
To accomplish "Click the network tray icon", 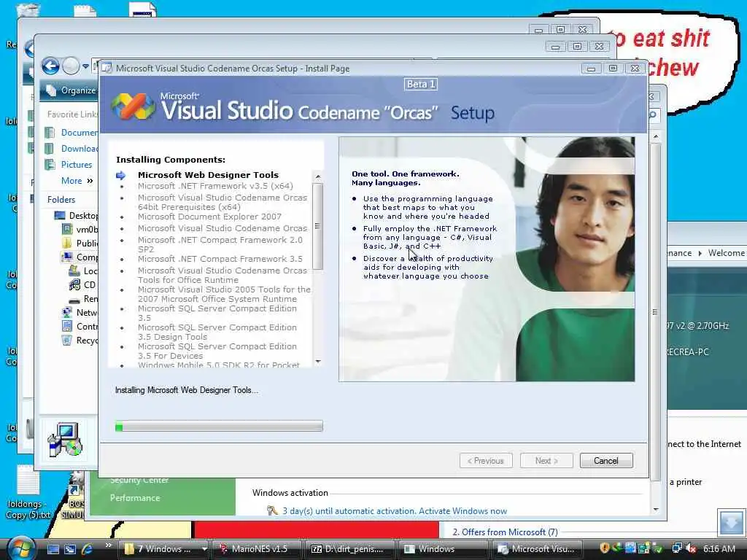I will pos(677,548).
